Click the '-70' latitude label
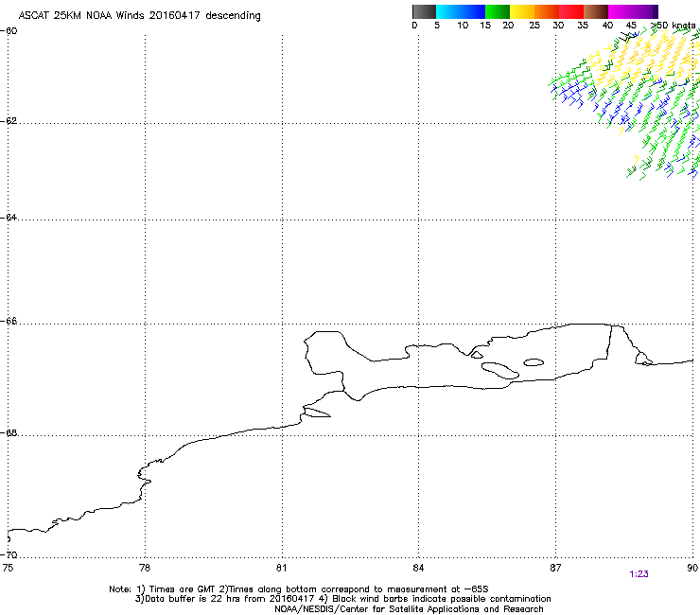Viewport: 700px width, 615px height. (9, 555)
